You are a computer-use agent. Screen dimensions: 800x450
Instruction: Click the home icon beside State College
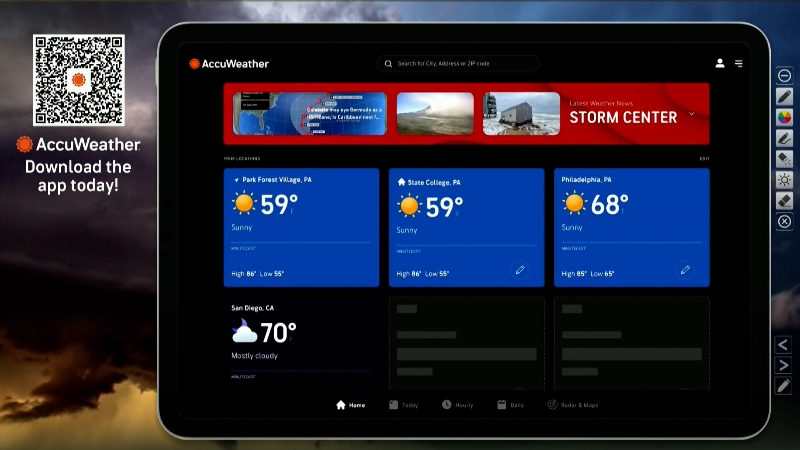[402, 182]
